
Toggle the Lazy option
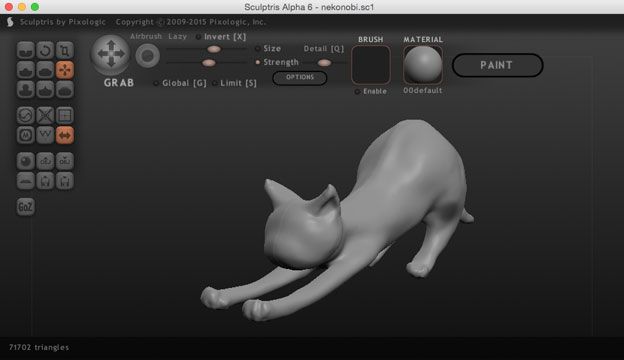click(177, 37)
